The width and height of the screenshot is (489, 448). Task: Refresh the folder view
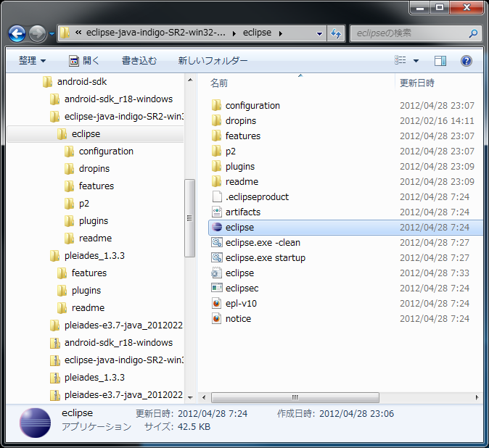tap(336, 33)
